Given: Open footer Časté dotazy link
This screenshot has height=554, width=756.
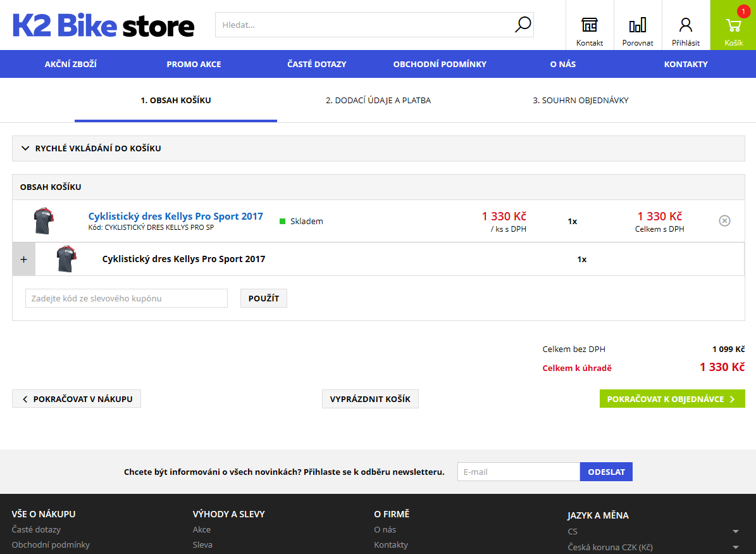Looking at the screenshot, I should point(36,529).
